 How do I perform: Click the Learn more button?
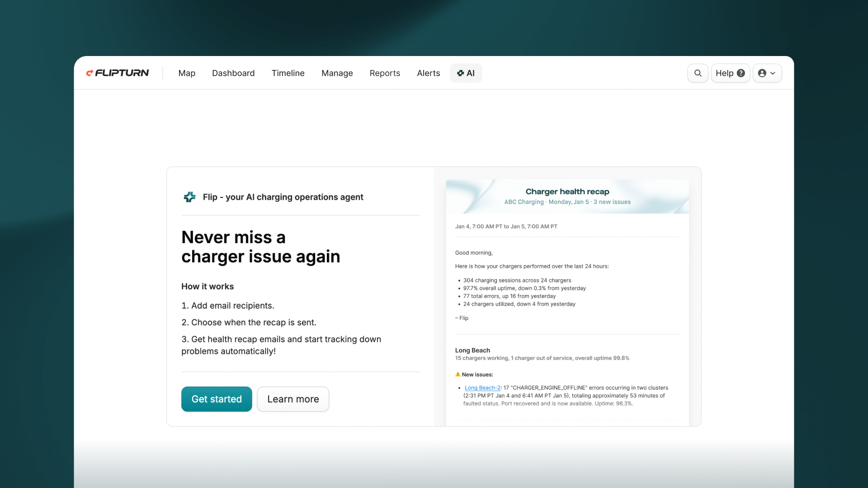(x=293, y=399)
